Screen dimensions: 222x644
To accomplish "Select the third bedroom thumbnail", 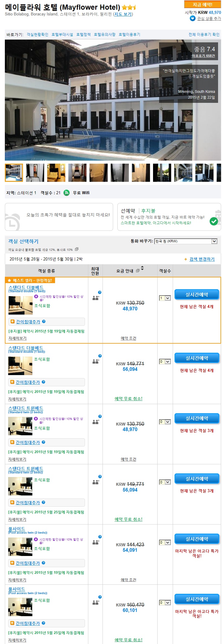I will (56, 173).
